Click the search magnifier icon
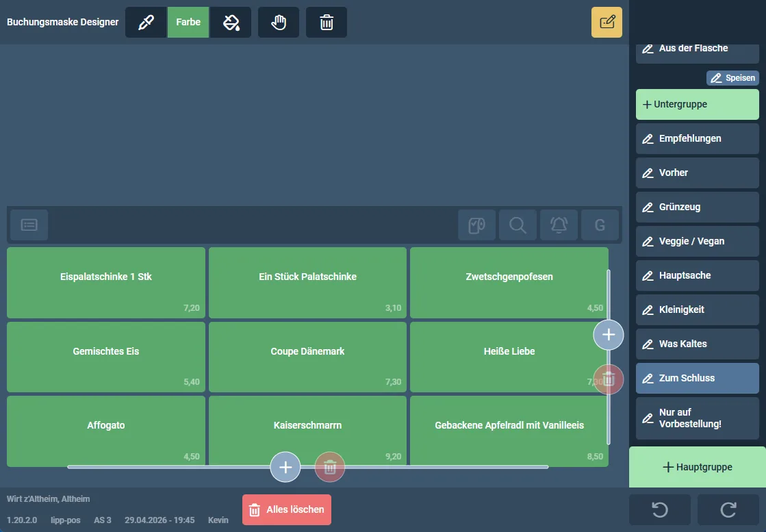 pyautogui.click(x=518, y=225)
